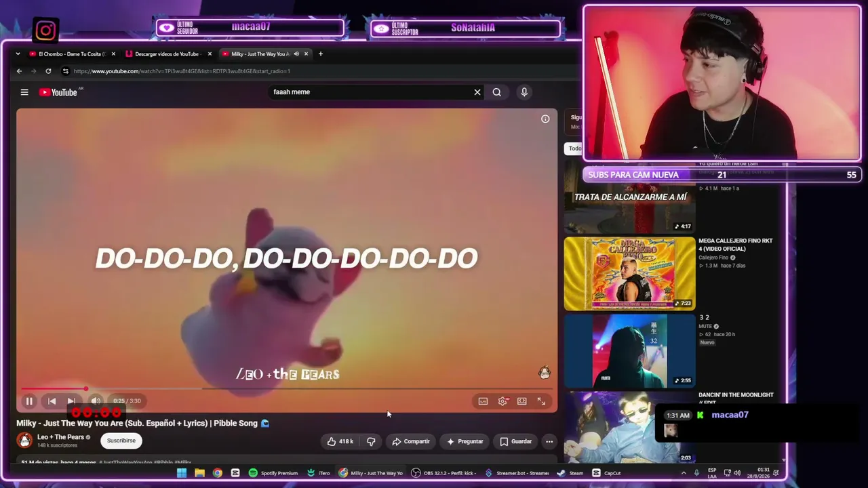
Task: Open Leo + The Pears channel avatar
Action: (x=24, y=441)
